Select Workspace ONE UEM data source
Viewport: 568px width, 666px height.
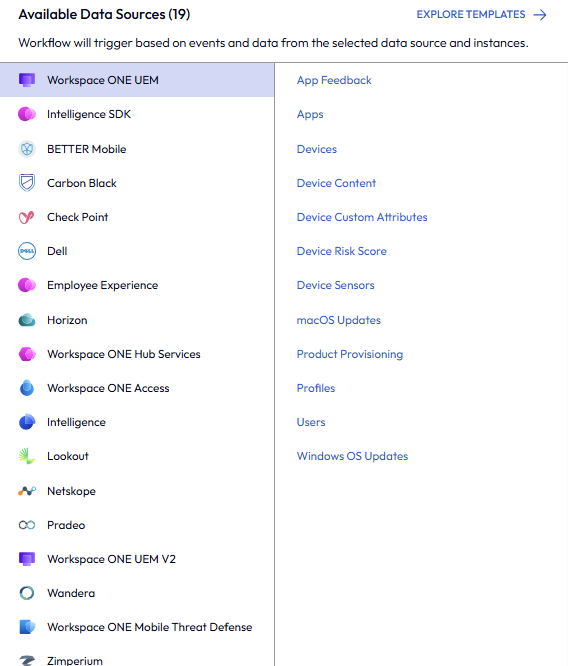[137, 80]
